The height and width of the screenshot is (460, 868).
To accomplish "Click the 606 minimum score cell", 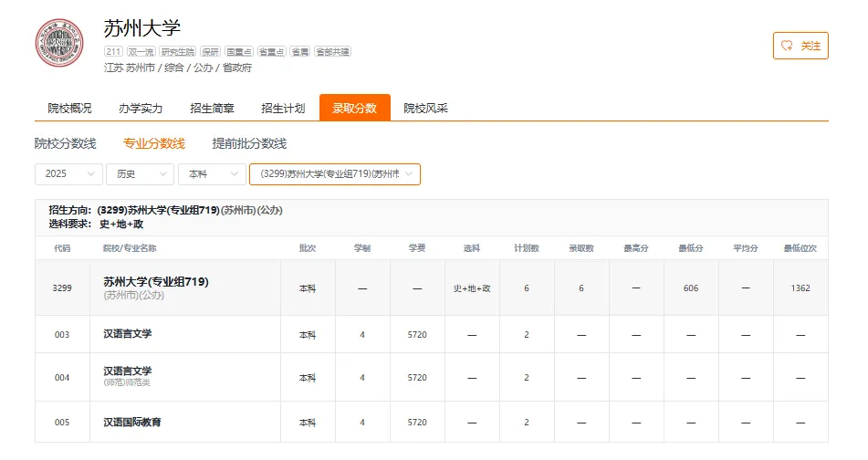I will (x=691, y=287).
